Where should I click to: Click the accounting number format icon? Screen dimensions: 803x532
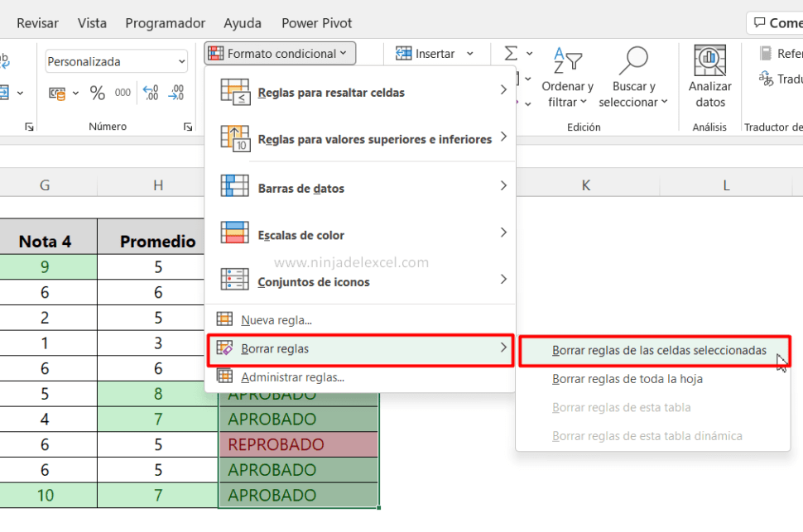click(56, 93)
